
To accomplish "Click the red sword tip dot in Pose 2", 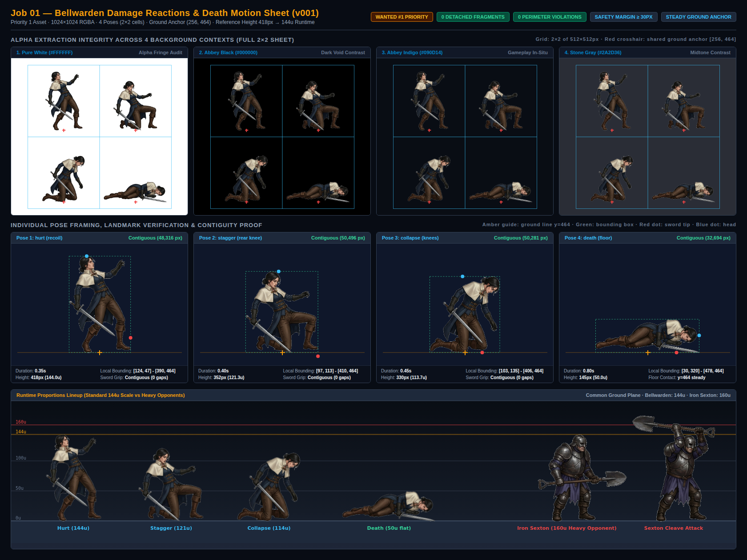I will pyautogui.click(x=317, y=356).
